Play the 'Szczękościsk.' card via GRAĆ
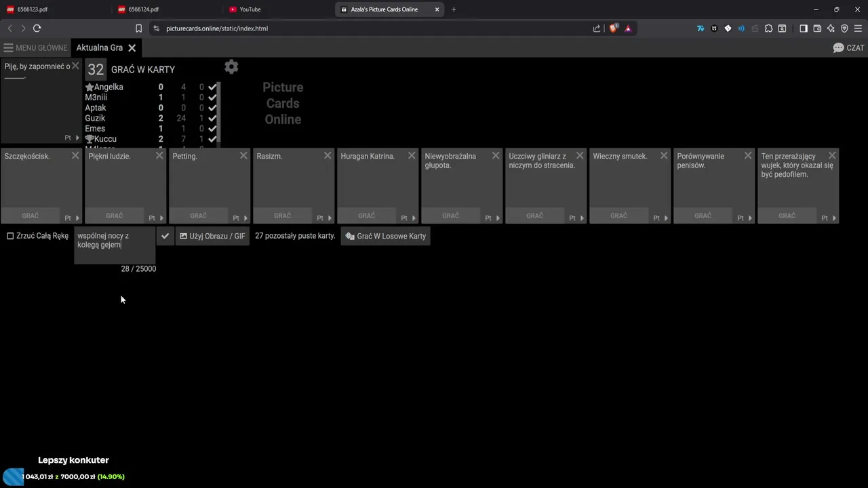The height and width of the screenshot is (488, 868). pyautogui.click(x=31, y=216)
